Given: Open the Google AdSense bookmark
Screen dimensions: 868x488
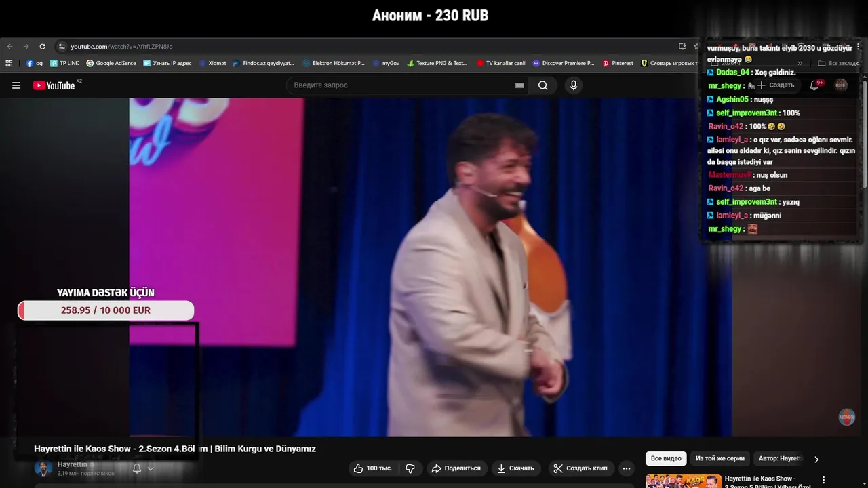Looking at the screenshot, I should [111, 63].
